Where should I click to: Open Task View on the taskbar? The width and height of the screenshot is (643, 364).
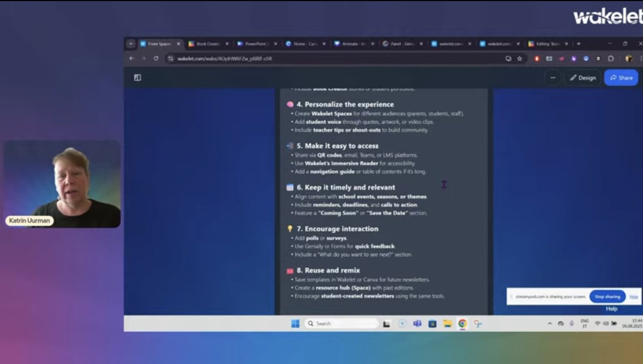tap(386, 323)
